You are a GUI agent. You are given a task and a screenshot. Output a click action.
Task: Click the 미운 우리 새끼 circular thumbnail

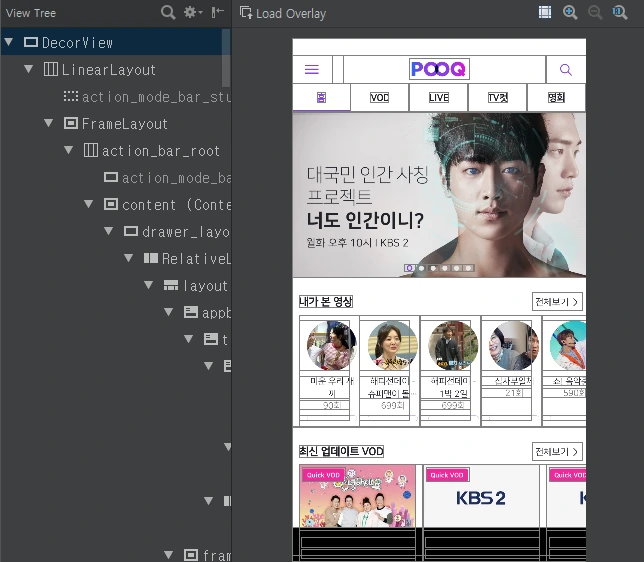[331, 345]
